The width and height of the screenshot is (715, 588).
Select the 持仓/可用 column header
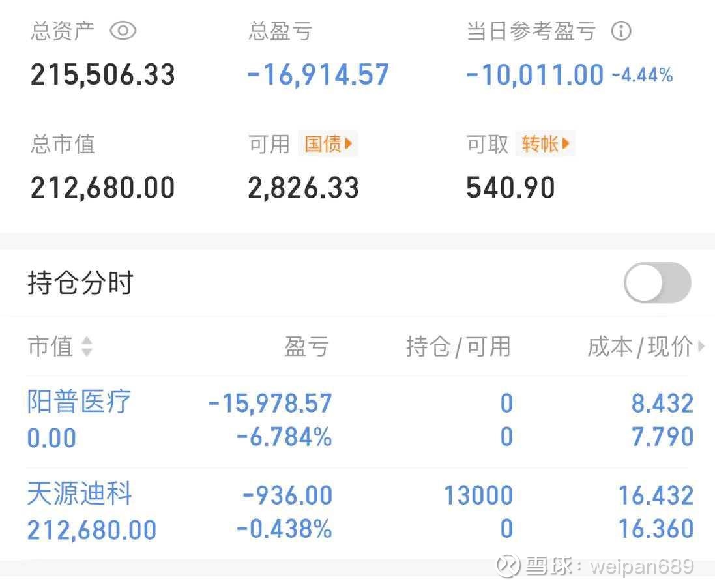[458, 346]
